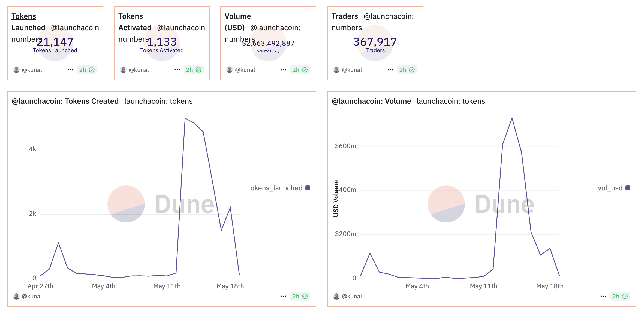
Task: Click 2h verified badge on Tokens Activated card
Action: pyautogui.click(x=194, y=70)
